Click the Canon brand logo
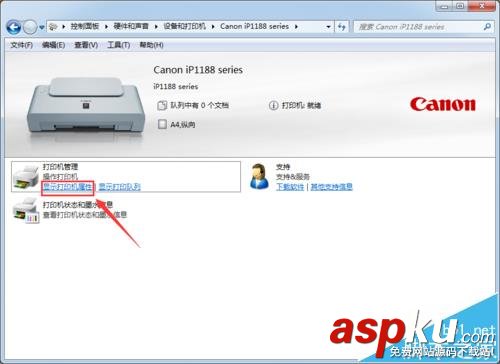Viewport: 500px width, 364px height. click(443, 104)
